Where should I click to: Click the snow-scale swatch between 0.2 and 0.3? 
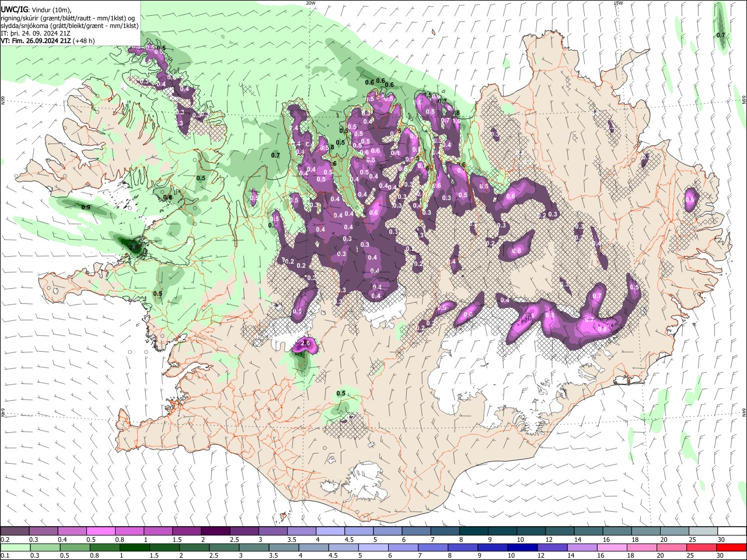15,531
